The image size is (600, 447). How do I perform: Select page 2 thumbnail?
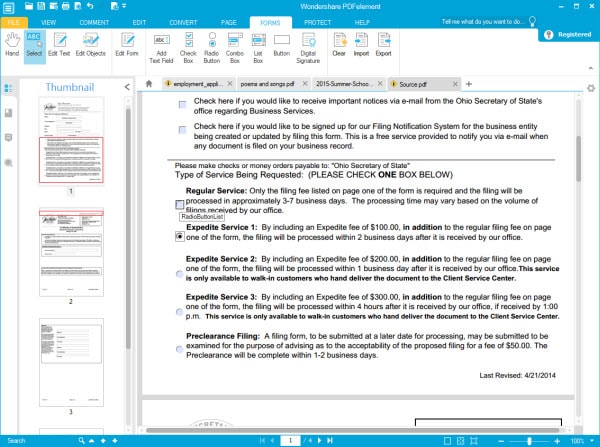click(x=71, y=252)
